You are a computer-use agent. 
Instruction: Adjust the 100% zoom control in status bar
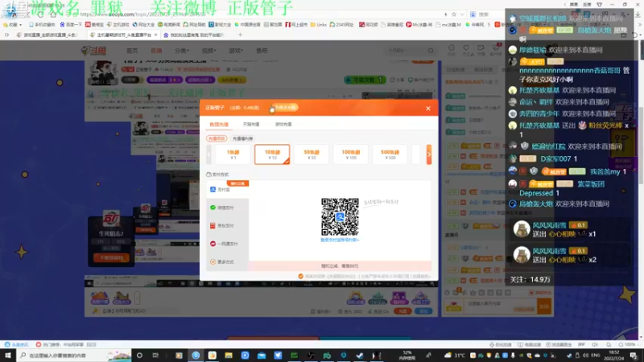tap(627, 345)
